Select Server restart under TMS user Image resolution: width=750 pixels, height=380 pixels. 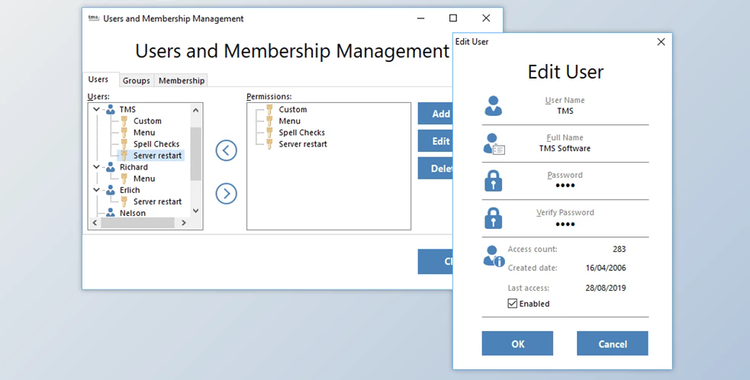157,156
